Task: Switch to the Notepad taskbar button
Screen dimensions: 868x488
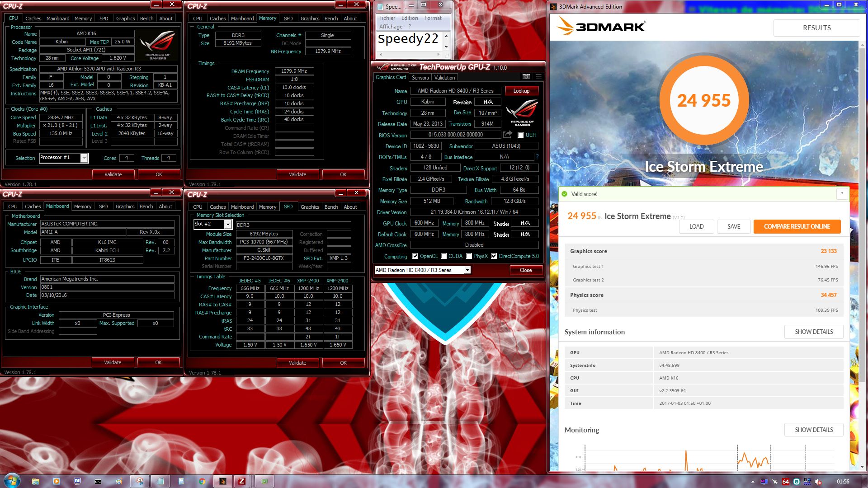Action: pyautogui.click(x=160, y=481)
